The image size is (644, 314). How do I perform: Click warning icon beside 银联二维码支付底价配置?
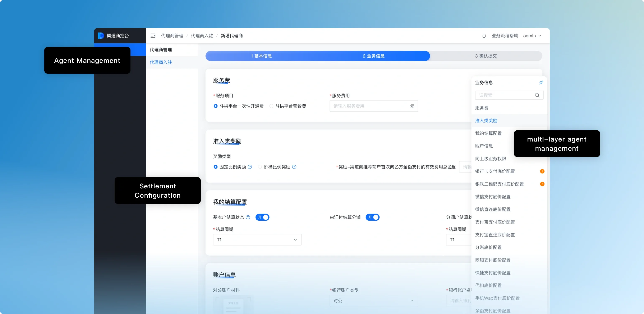pos(542,184)
